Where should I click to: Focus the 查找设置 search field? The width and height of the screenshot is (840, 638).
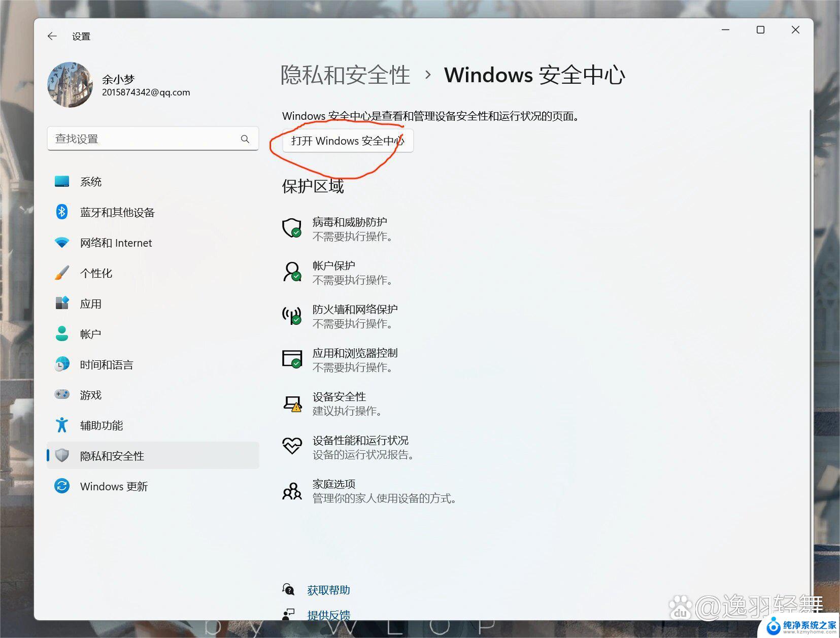tap(153, 139)
